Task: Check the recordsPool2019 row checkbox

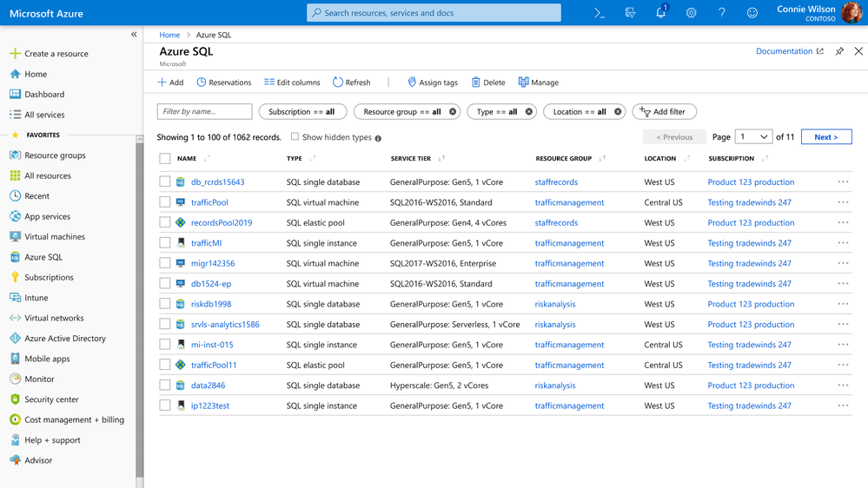Action: tap(165, 222)
